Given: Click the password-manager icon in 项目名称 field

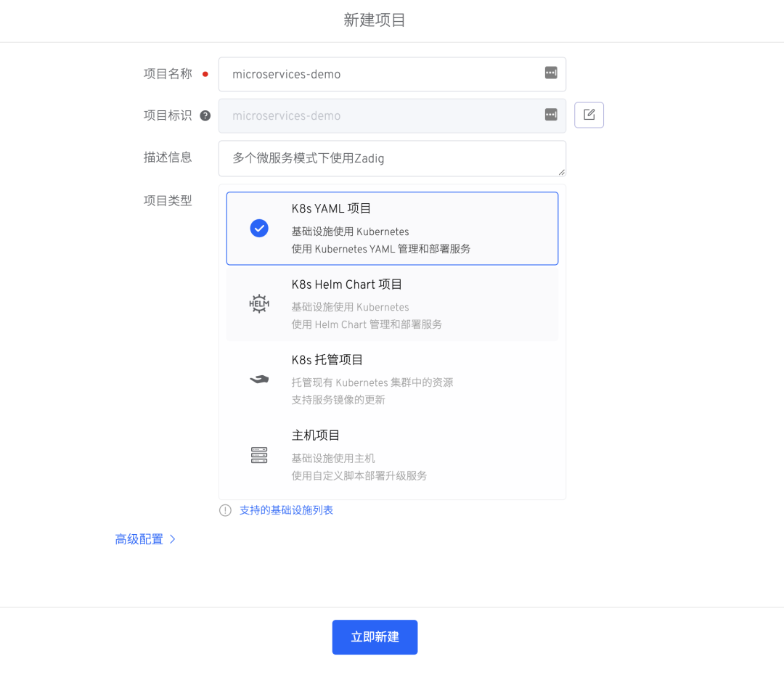Looking at the screenshot, I should 551,73.
